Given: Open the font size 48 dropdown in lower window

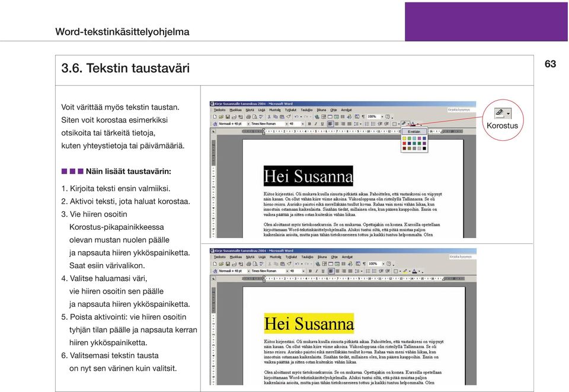Looking at the screenshot, I should tap(303, 271).
